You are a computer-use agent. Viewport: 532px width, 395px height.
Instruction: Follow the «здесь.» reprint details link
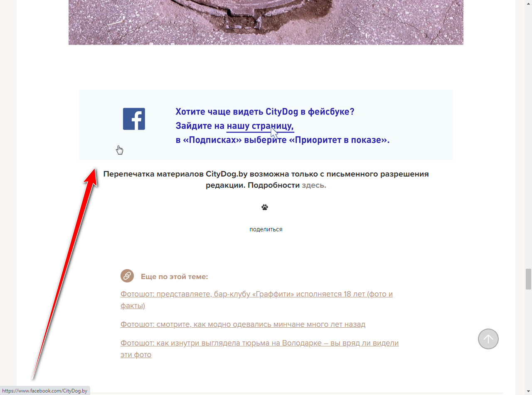coord(314,185)
